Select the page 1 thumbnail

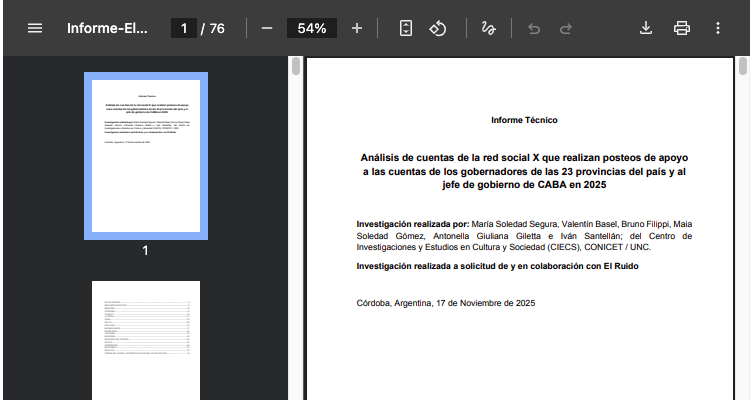coord(145,155)
